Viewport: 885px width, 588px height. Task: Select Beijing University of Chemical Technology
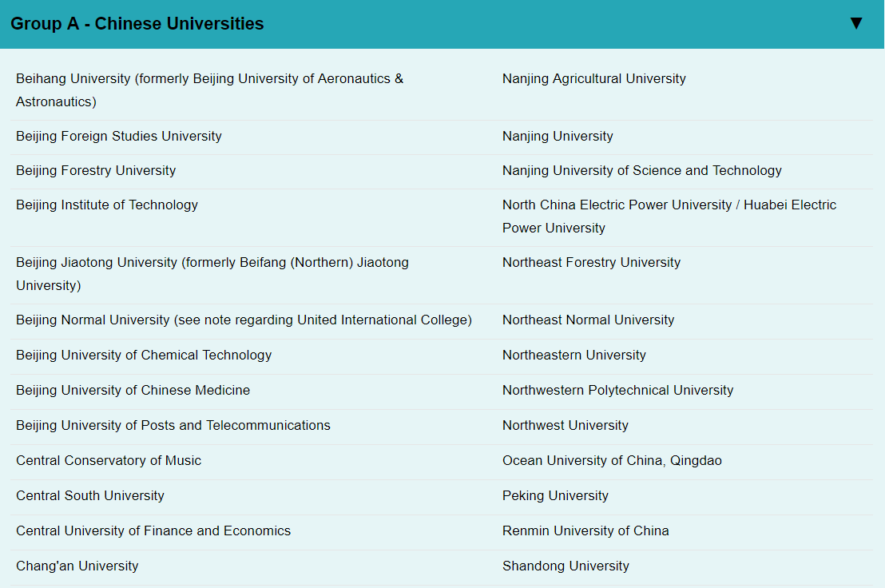(144, 355)
